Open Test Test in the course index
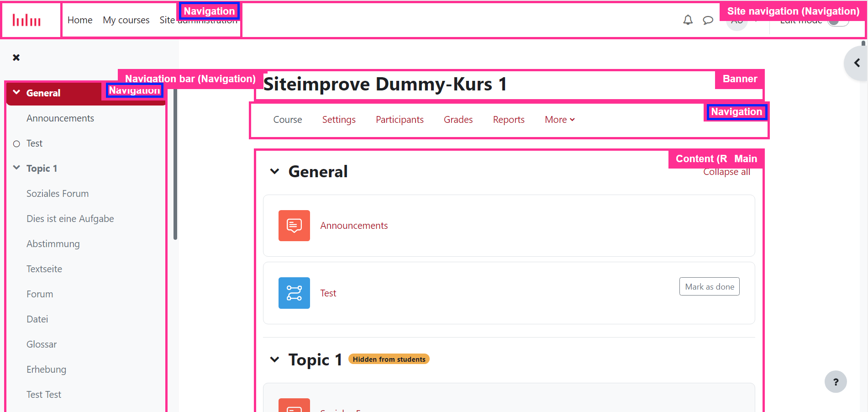 [44, 395]
